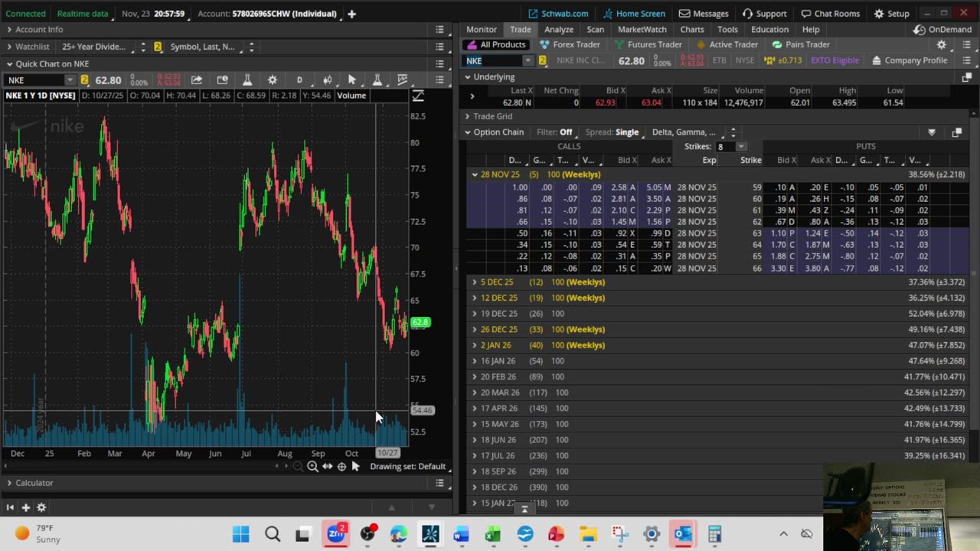Screen dimensions: 980x551
Task: Open Messages
Action: click(704, 14)
